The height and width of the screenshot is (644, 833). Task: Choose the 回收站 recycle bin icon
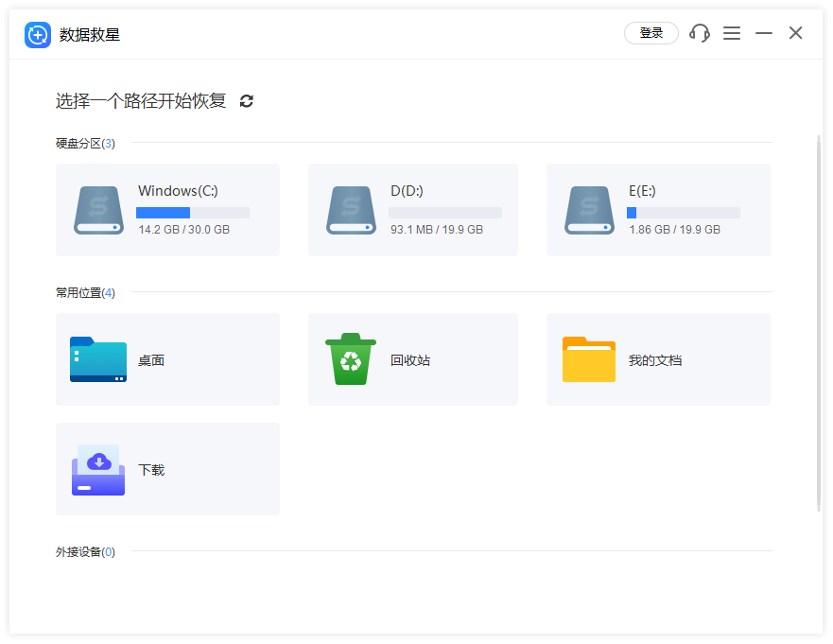click(351, 359)
